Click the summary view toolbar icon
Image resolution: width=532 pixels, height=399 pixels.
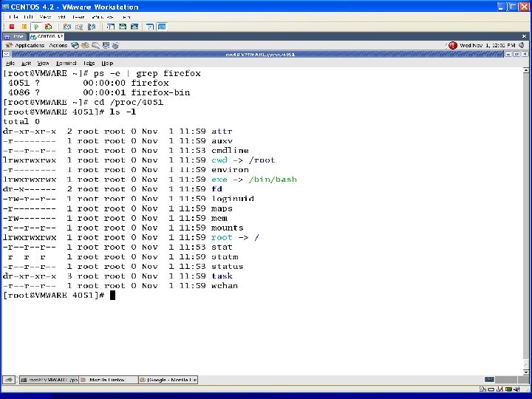pos(149,27)
